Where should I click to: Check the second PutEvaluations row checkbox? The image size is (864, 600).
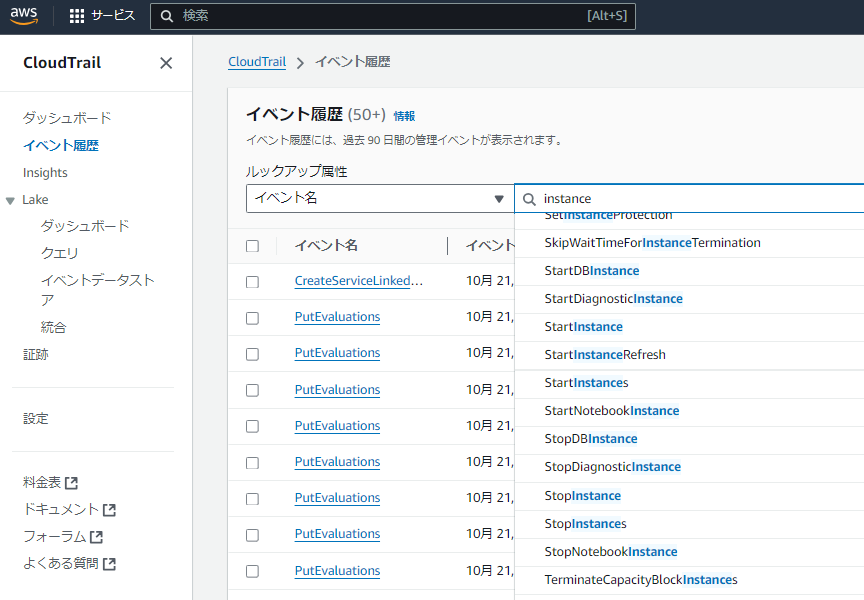coord(252,354)
